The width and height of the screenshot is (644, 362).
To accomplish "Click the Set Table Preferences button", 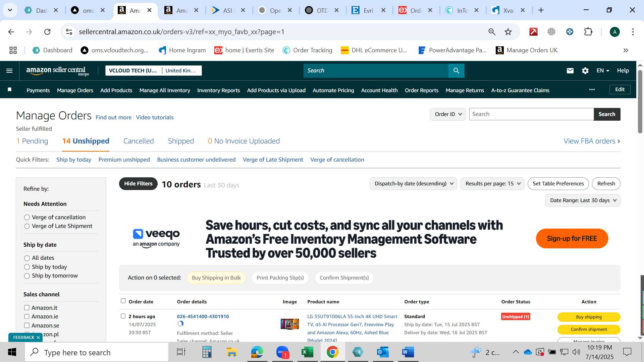I will pos(558,184).
